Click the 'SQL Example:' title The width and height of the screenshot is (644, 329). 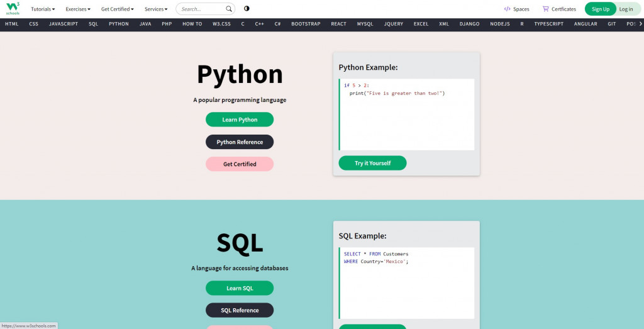pyautogui.click(x=362, y=236)
